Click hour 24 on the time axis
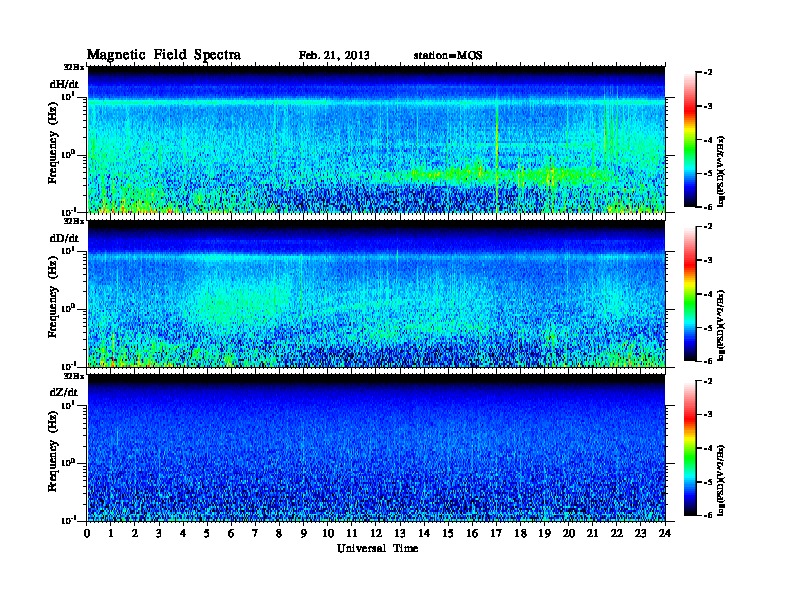 pos(665,533)
